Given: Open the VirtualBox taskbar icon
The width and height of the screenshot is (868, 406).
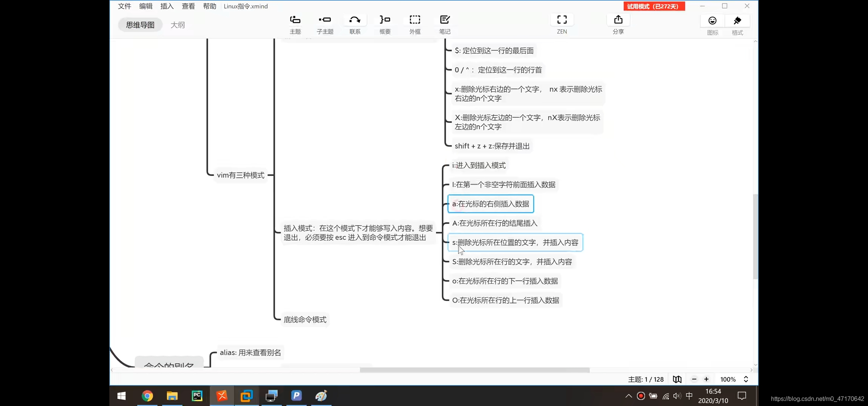Looking at the screenshot, I should 246,396.
